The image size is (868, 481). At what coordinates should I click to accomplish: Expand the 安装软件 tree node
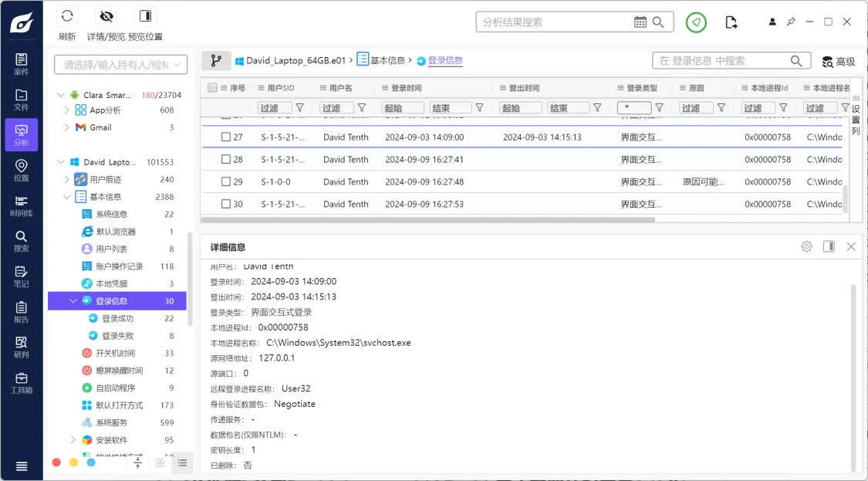click(73, 440)
